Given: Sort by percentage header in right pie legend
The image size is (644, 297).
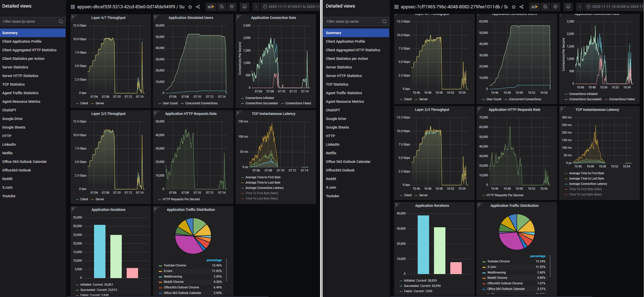Looking at the screenshot, I should point(537,256).
